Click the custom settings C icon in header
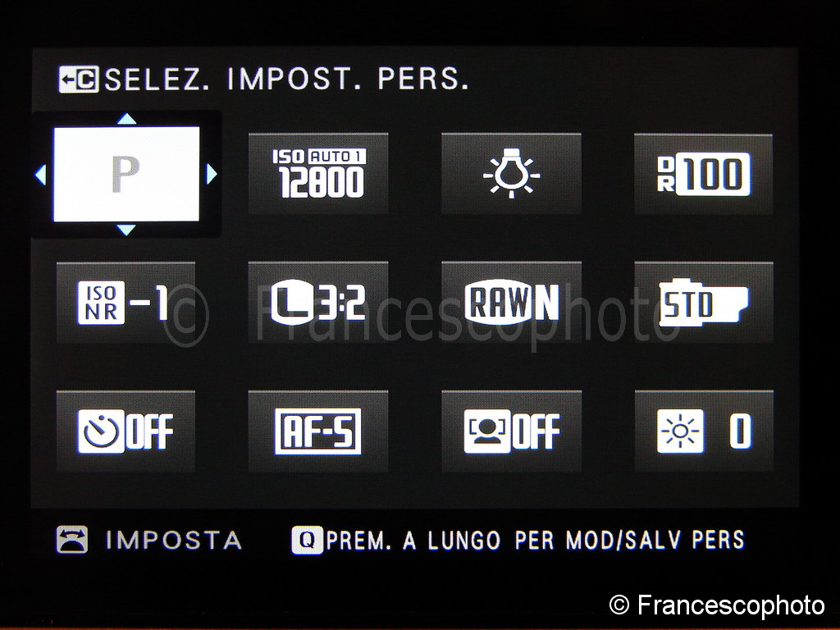 pyautogui.click(x=79, y=80)
